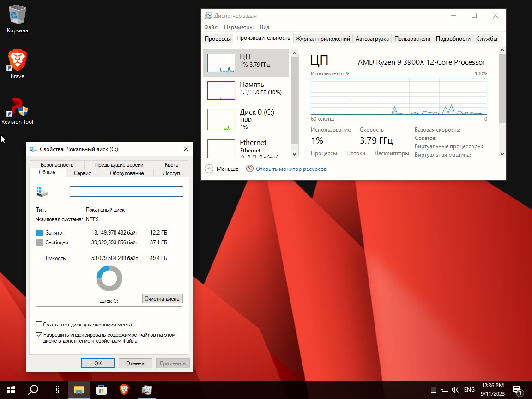This screenshot has width=532, height=399.
Task: Click the drive icon in disk properties
Action: click(x=42, y=191)
